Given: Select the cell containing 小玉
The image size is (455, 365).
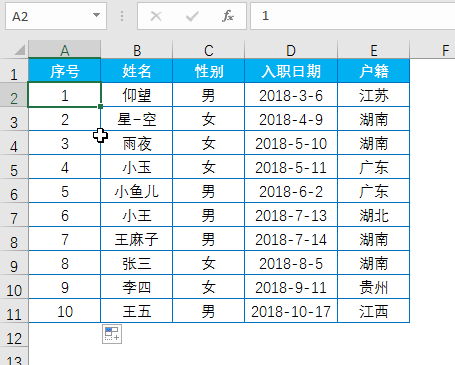Looking at the screenshot, I should point(137,167).
